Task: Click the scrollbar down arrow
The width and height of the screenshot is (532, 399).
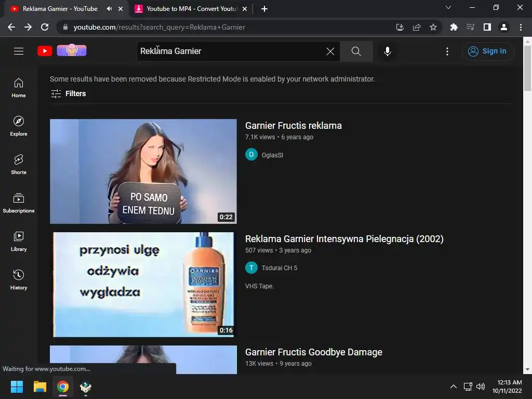Action: click(x=527, y=369)
